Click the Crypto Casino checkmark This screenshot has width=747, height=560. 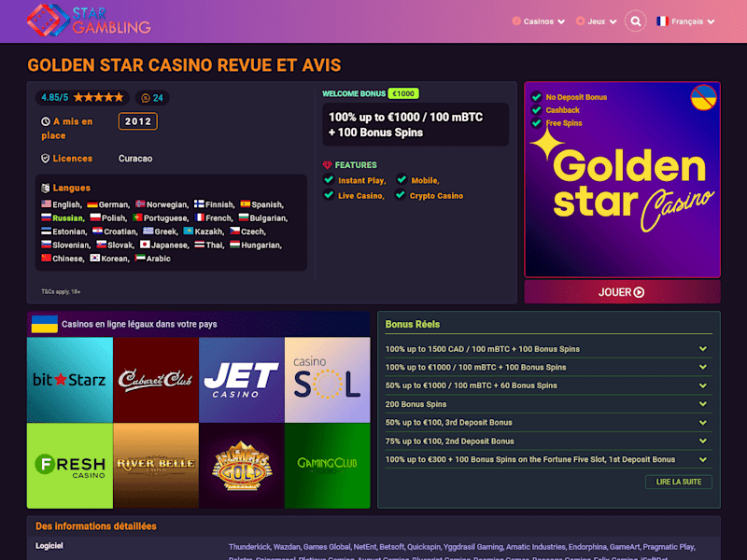(401, 195)
